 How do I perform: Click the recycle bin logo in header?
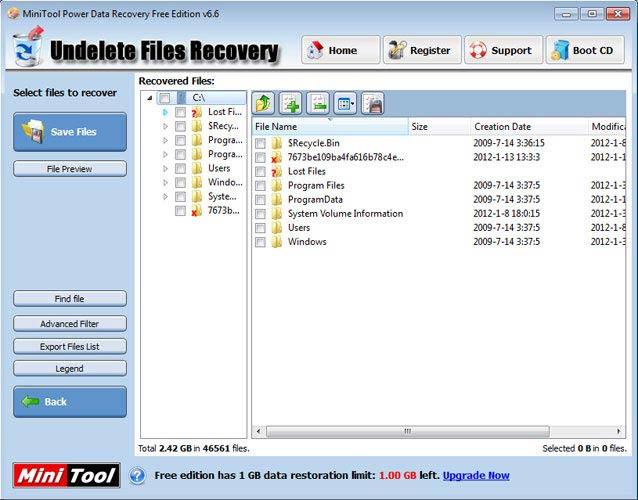click(28, 47)
